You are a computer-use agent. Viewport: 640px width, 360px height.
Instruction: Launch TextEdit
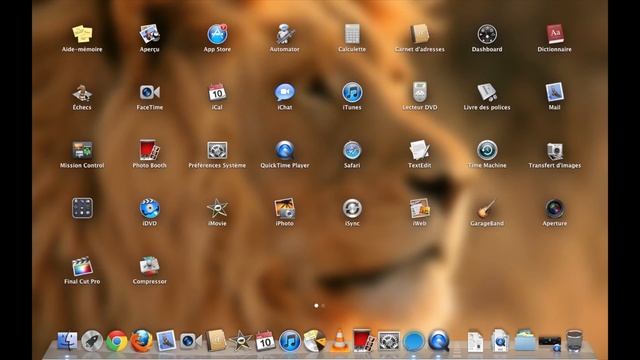(420, 150)
